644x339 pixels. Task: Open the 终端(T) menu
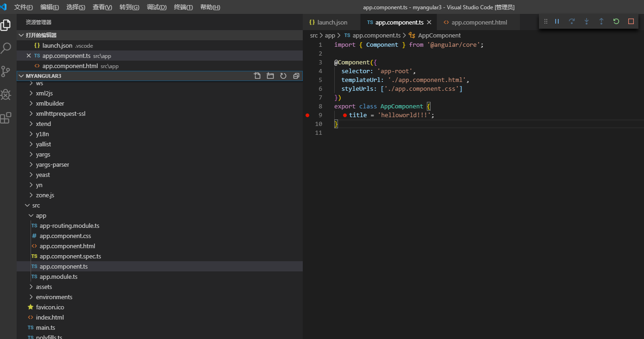[x=183, y=7]
